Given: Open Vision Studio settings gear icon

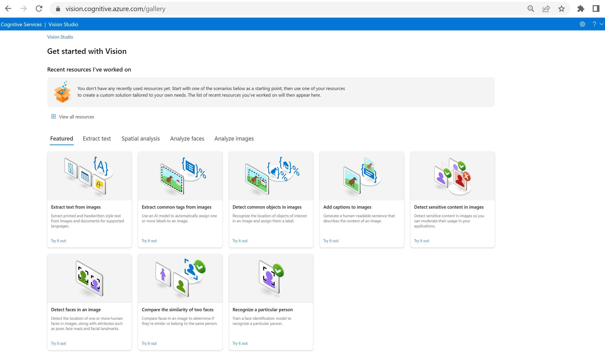Looking at the screenshot, I should tap(582, 24).
